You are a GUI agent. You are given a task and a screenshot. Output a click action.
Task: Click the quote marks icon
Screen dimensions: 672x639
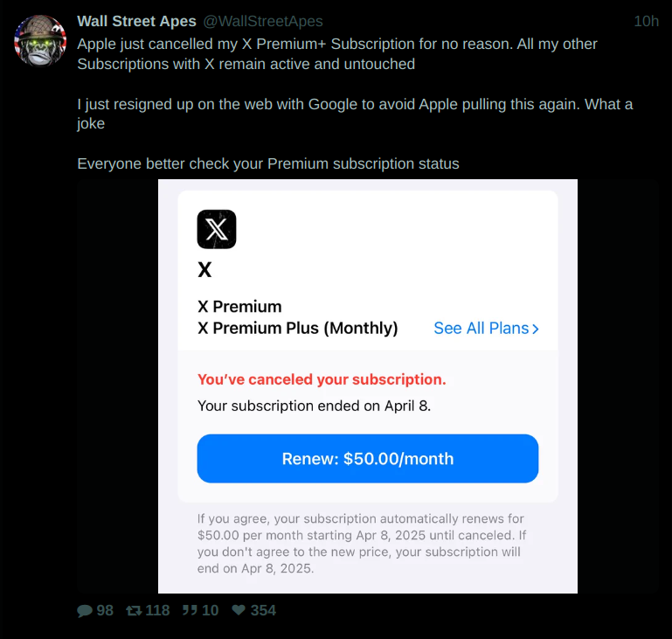click(x=189, y=611)
